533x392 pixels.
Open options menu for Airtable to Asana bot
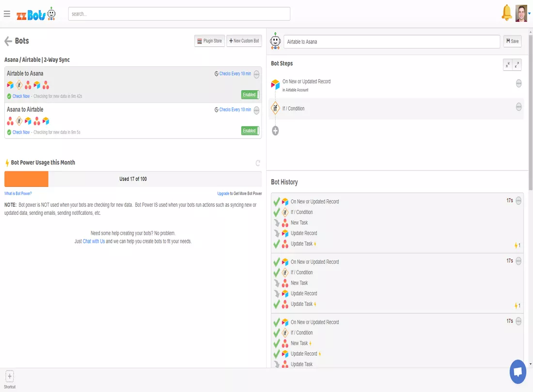coord(257,75)
